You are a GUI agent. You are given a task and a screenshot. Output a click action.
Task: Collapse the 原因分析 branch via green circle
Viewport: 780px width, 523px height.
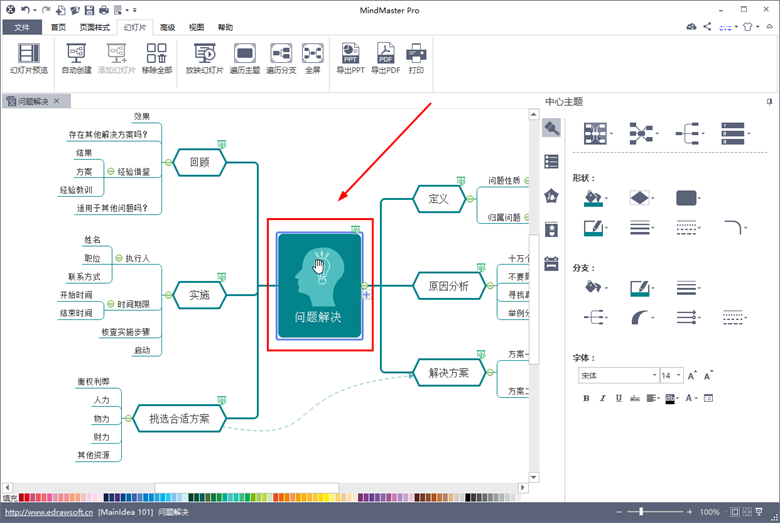[490, 286]
